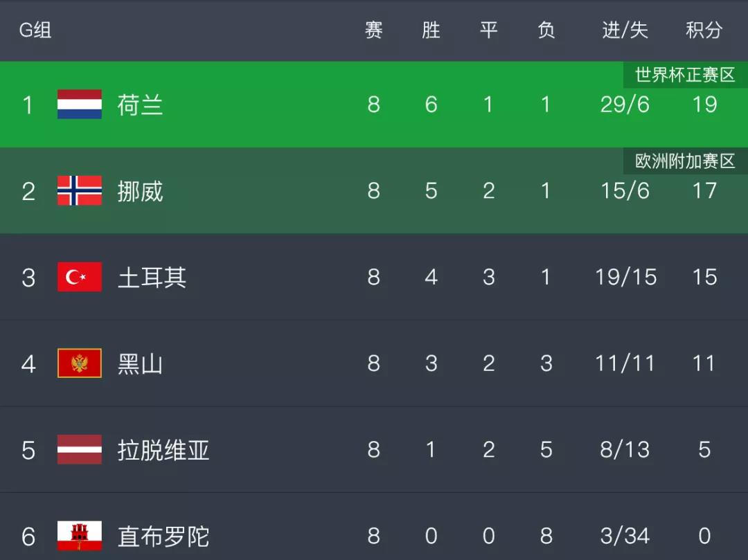
Task: Select the 黑山 team name
Action: click(140, 363)
